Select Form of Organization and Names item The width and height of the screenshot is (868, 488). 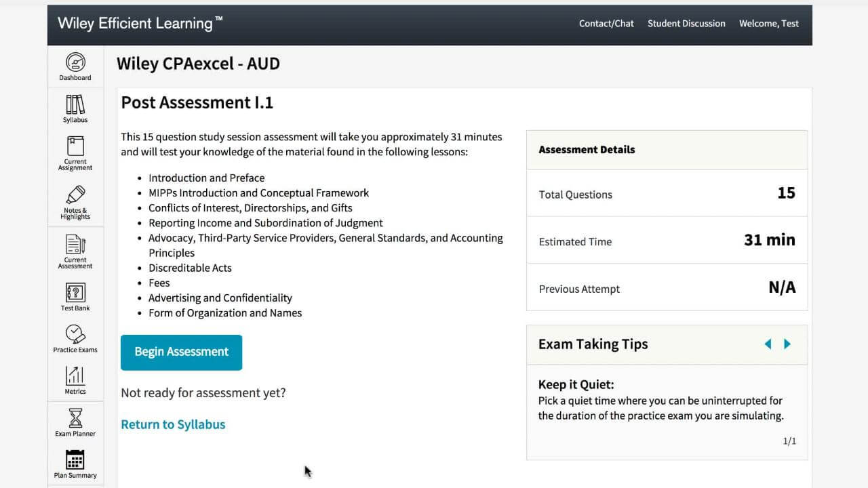pyautogui.click(x=225, y=312)
